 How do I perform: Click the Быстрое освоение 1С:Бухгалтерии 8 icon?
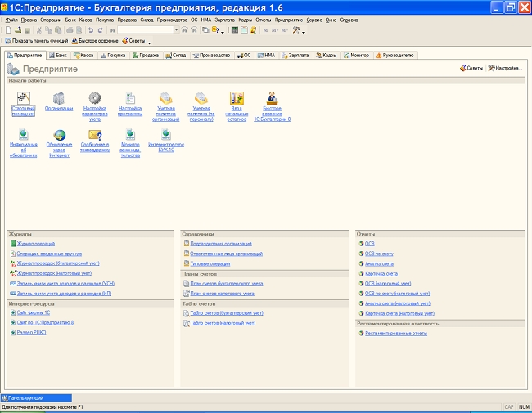pos(272,98)
